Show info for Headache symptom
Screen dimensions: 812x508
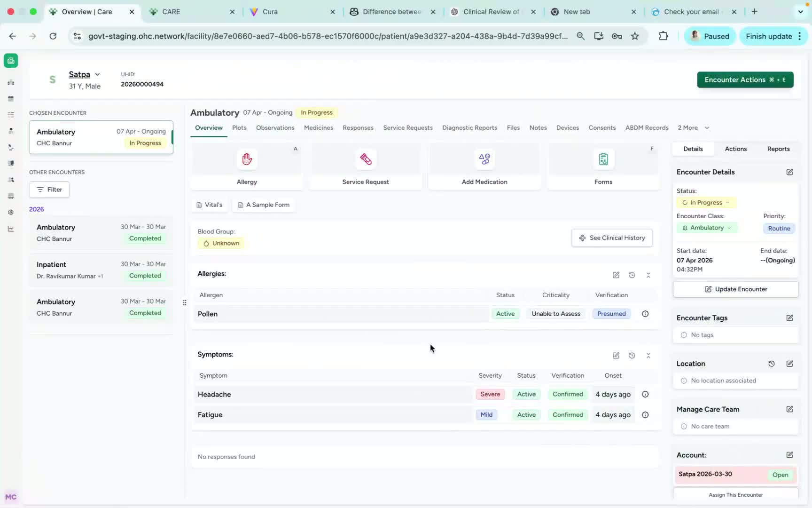645,394
